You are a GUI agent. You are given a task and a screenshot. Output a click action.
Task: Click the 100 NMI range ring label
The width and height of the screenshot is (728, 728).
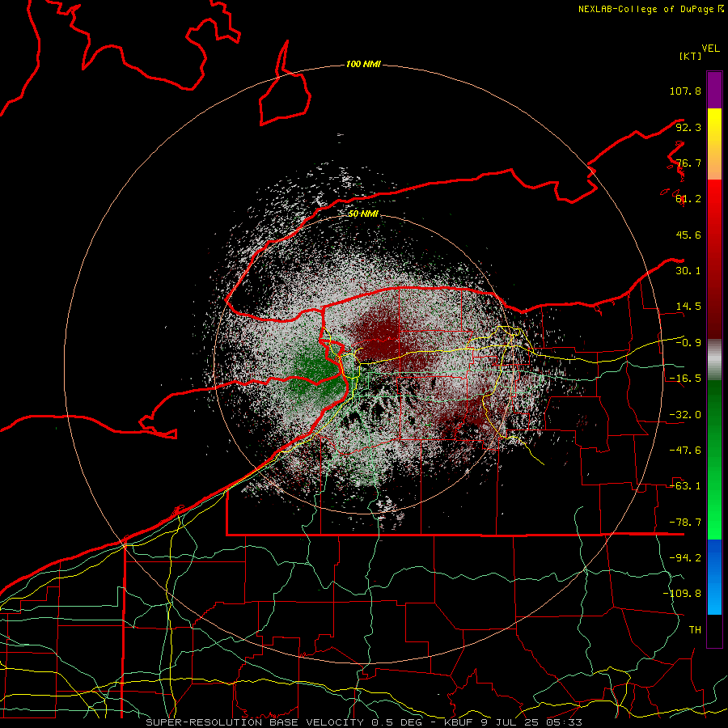click(363, 64)
